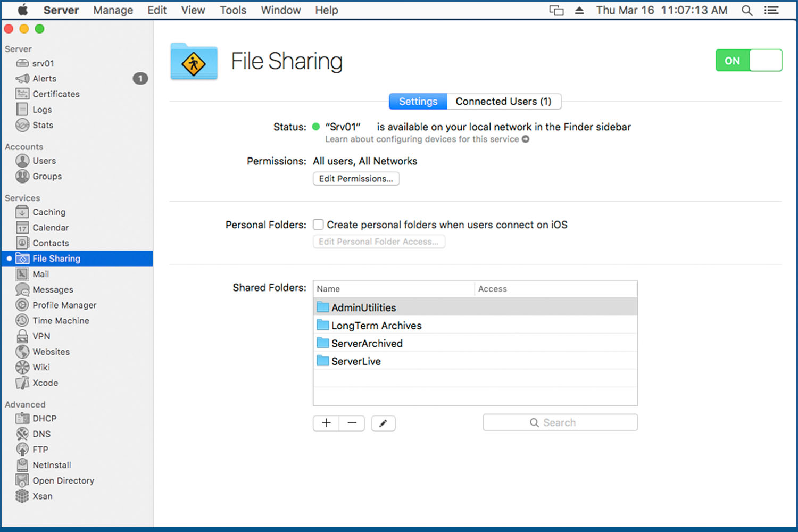Screen dimensions: 798x532
Task: Click the shared folders Search field
Action: (x=560, y=422)
